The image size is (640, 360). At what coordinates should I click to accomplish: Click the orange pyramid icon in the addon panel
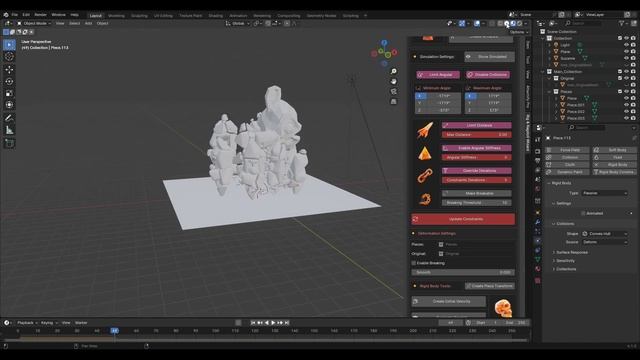tap(424, 153)
